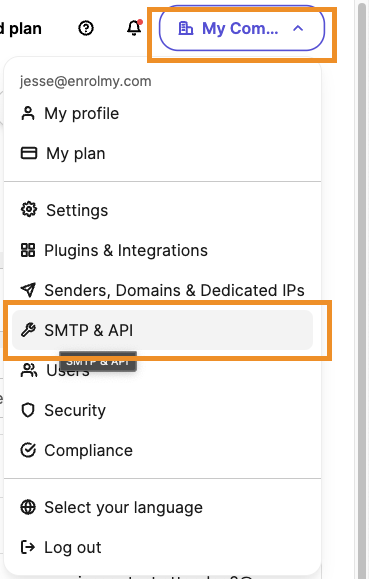Open Plugins & Integrations
369x579 pixels.
[x=163, y=250]
